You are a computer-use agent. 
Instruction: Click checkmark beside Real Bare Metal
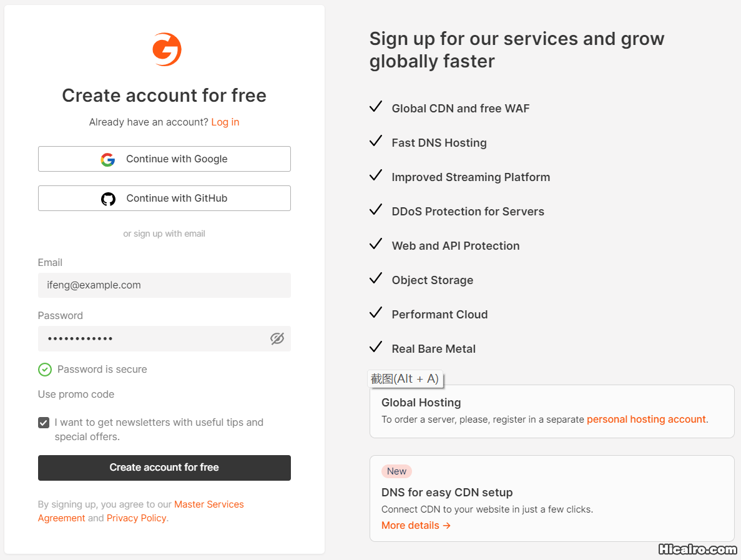click(376, 348)
